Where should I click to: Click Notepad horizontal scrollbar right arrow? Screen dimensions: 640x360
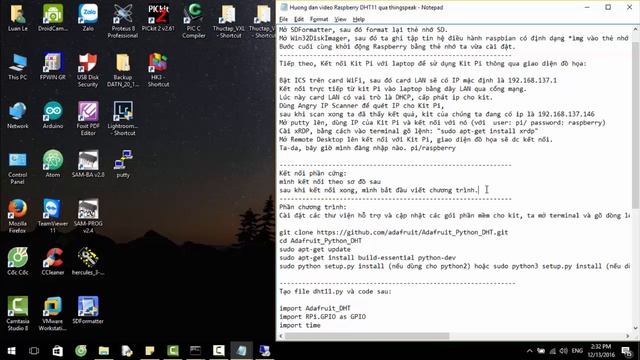(x=627, y=336)
